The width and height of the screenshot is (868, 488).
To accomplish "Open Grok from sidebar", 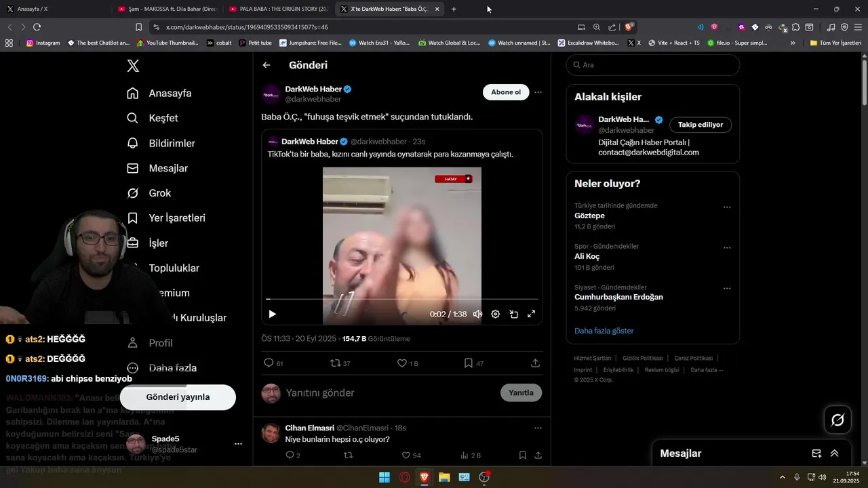I will pyautogui.click(x=149, y=193).
